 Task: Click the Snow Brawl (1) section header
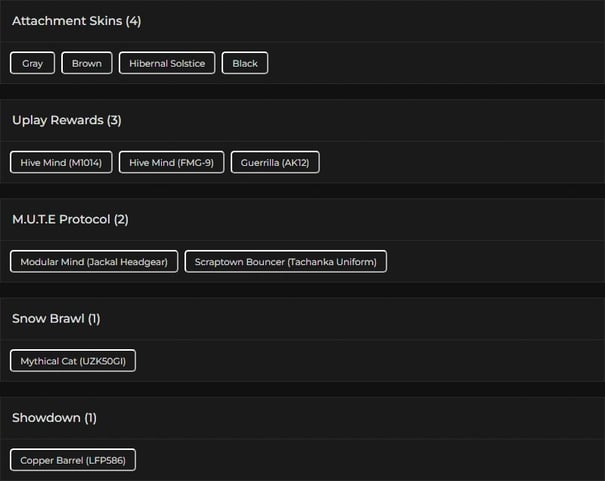57,318
